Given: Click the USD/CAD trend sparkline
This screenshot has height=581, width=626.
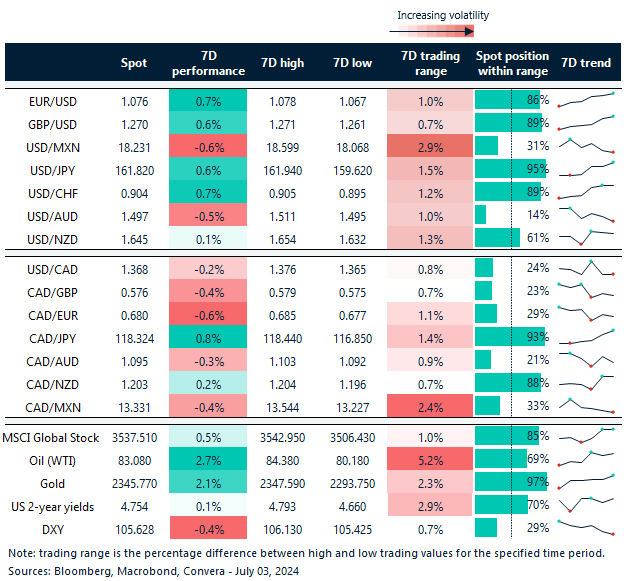Looking at the screenshot, I should 586,268.
